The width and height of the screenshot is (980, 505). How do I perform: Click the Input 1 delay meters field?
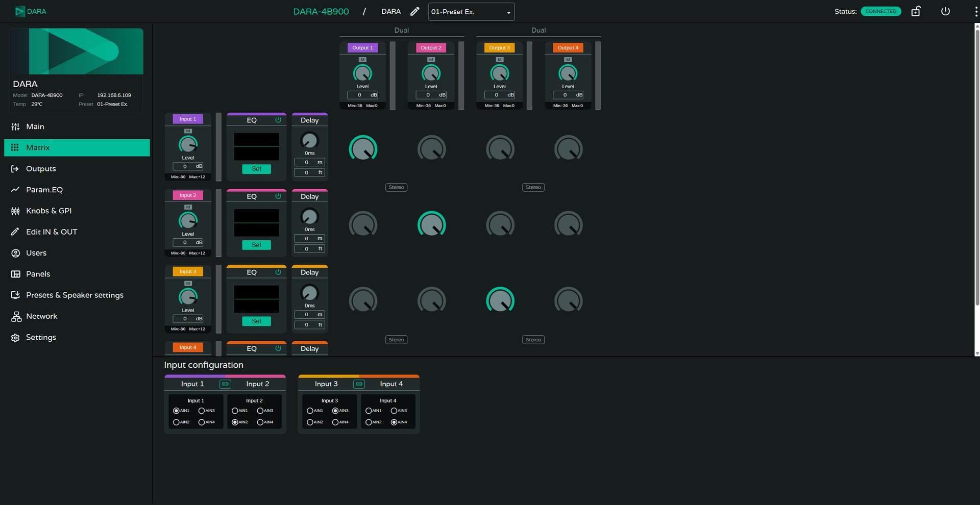309,162
